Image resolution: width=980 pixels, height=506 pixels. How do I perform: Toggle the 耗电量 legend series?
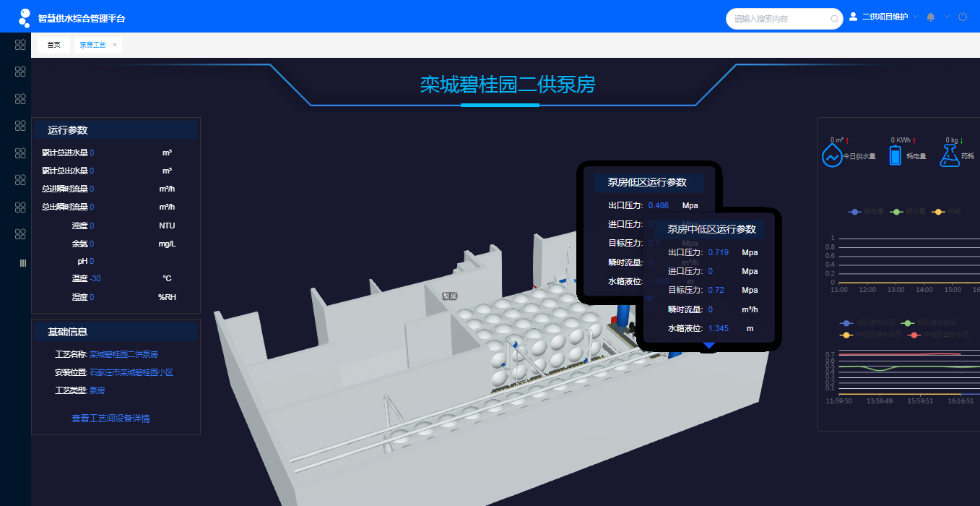point(866,212)
